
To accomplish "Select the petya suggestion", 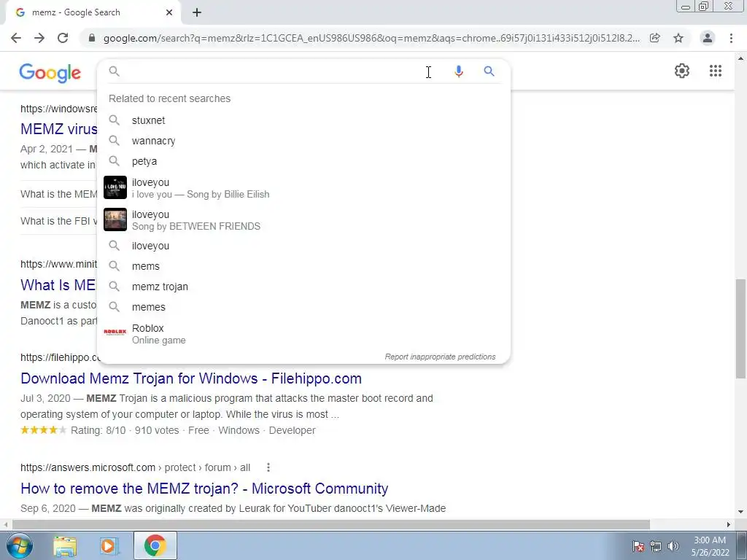I will pos(303,161).
